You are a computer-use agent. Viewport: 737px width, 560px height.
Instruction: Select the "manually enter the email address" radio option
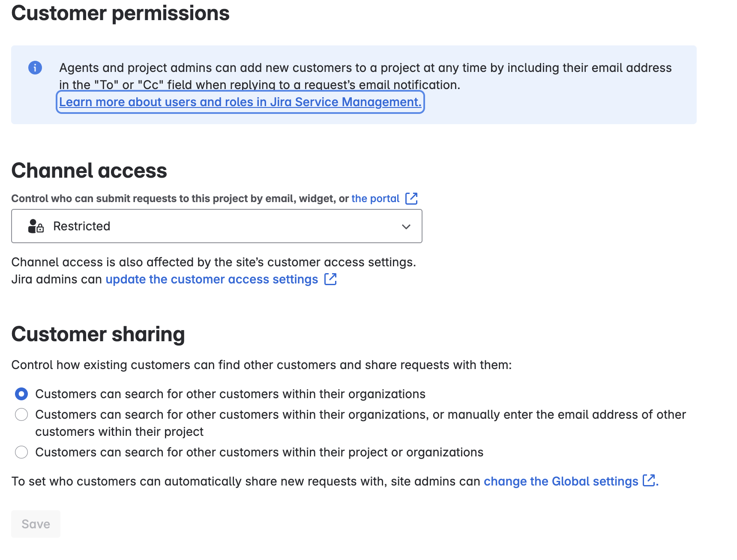tap(21, 414)
